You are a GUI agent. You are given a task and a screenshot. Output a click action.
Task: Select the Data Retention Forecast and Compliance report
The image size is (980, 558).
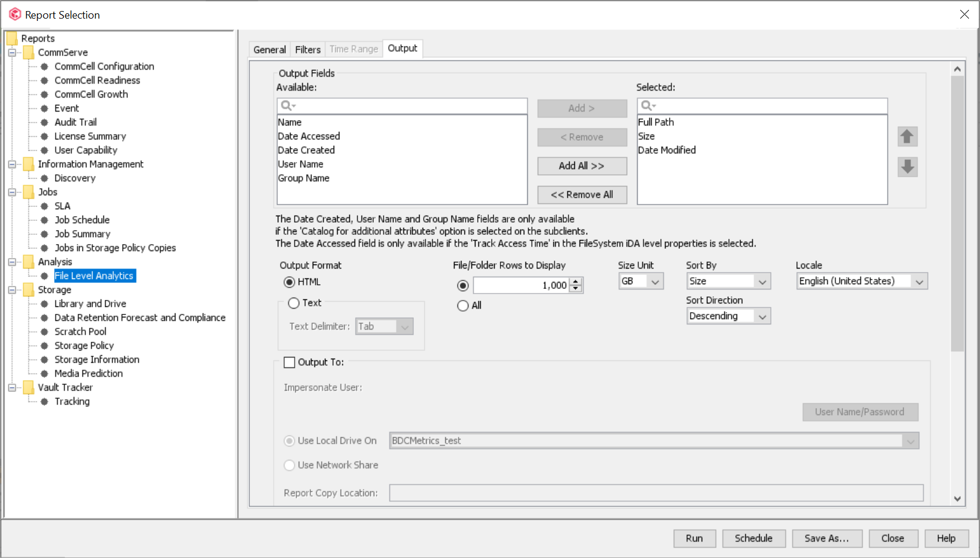(140, 317)
